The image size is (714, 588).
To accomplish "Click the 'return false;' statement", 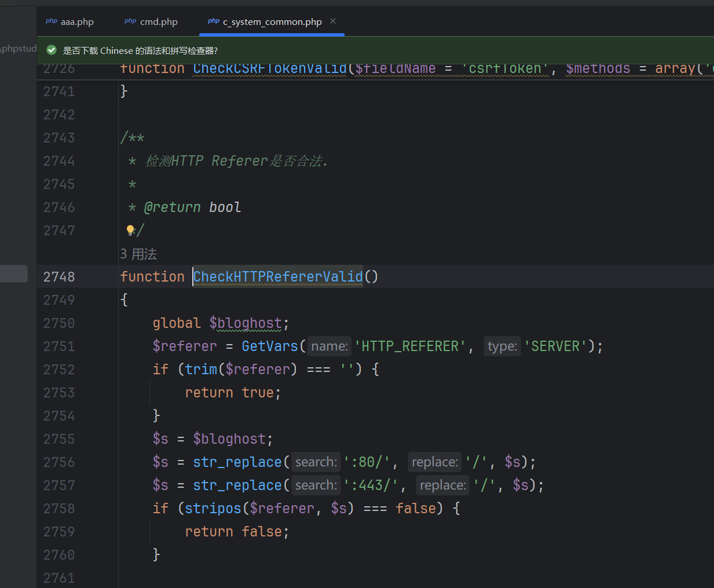I will point(237,531).
